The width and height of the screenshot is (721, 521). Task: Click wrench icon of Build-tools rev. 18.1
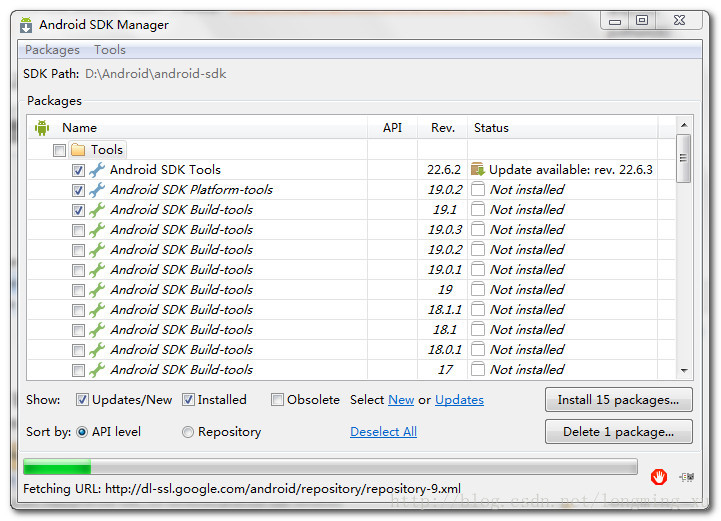(97, 330)
